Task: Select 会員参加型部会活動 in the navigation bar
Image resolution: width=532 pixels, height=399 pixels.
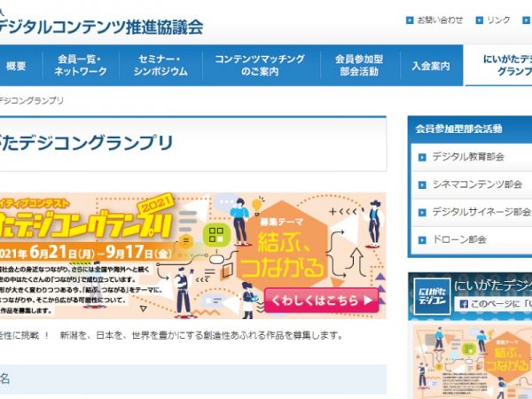Action: [359, 66]
